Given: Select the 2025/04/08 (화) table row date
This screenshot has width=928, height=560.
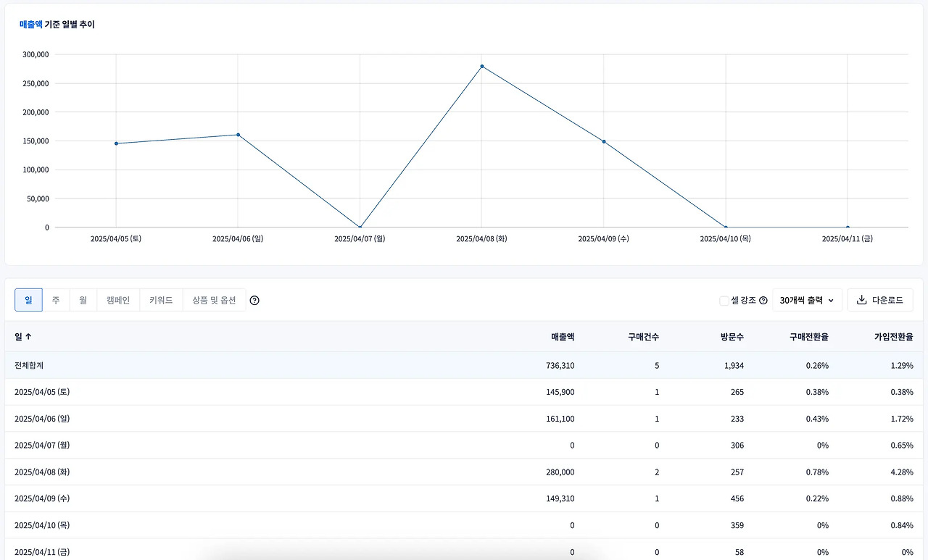Looking at the screenshot, I should tap(42, 472).
